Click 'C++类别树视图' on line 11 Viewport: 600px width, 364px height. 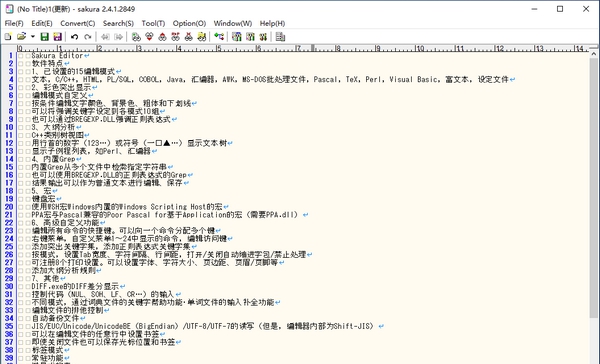tap(57, 135)
